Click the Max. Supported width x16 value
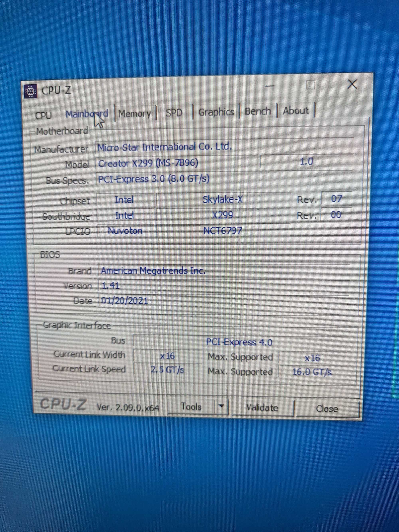The image size is (399, 532). click(x=312, y=358)
